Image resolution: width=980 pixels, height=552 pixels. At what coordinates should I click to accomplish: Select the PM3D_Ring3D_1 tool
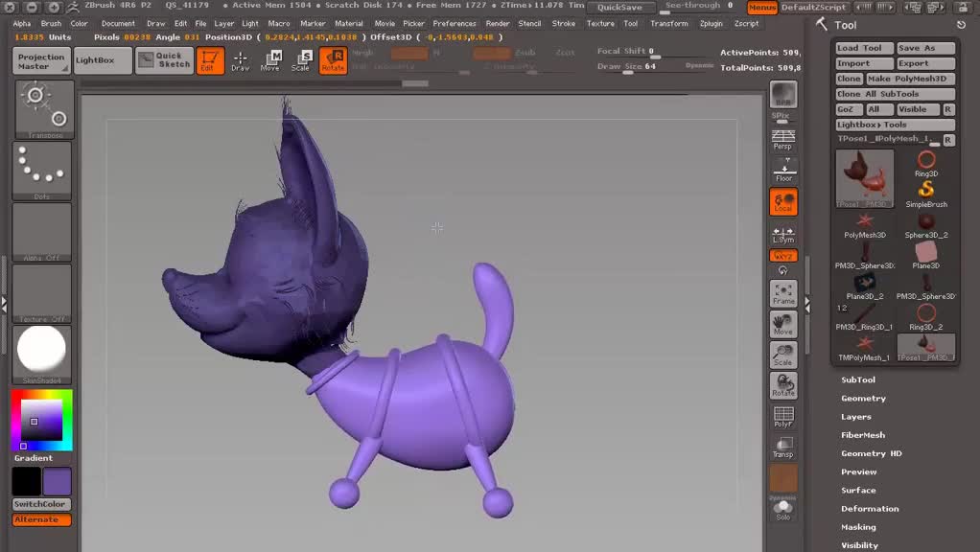(865, 316)
